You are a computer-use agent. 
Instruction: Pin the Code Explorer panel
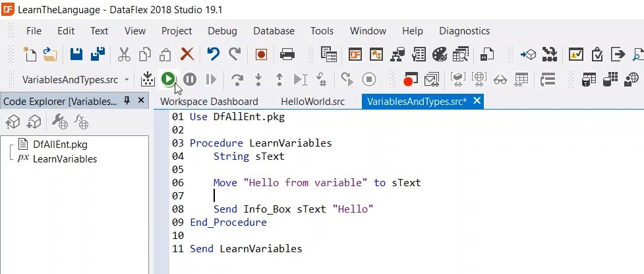(127, 101)
